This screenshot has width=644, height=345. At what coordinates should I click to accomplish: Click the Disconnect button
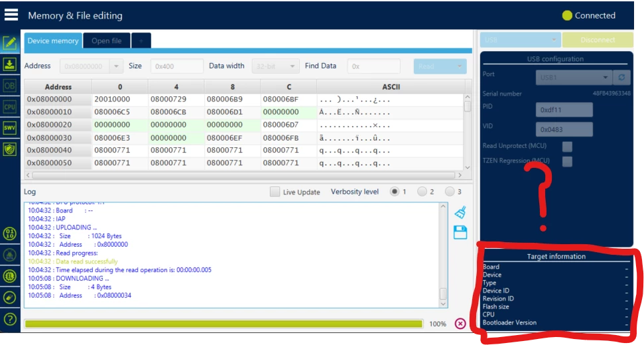point(598,40)
